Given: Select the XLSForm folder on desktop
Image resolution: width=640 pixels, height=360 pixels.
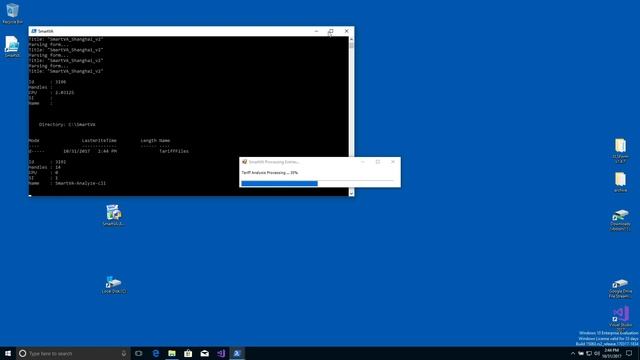Looking at the screenshot, I should click(x=620, y=151).
